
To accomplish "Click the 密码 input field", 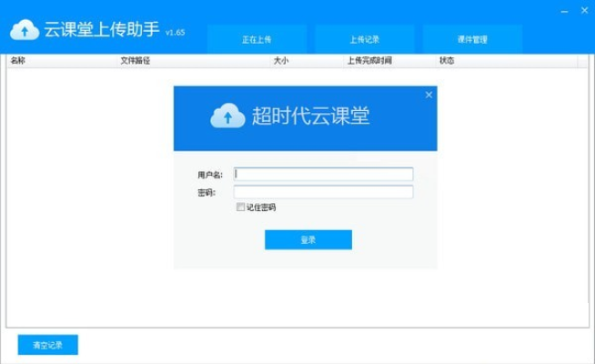I will [324, 192].
